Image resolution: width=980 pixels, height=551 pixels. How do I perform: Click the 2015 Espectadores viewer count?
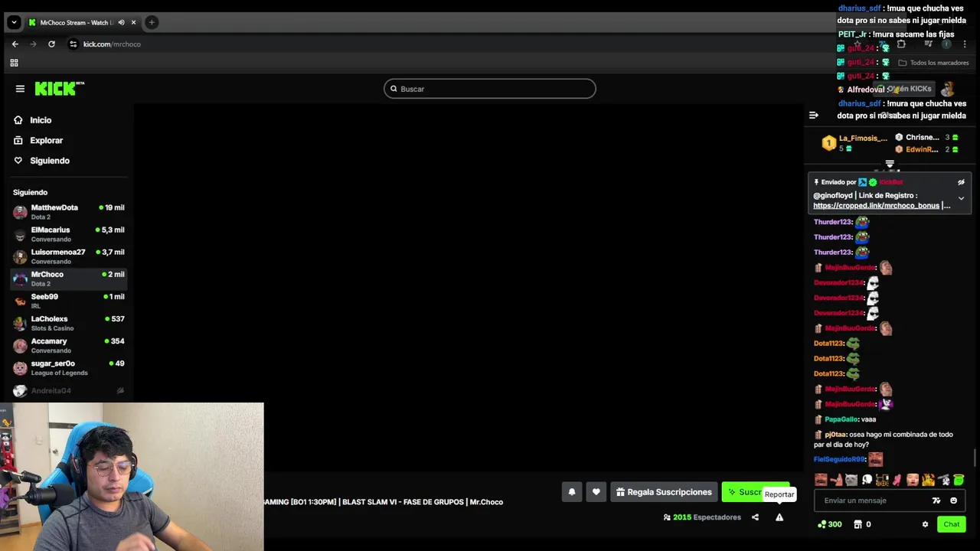tap(702, 517)
